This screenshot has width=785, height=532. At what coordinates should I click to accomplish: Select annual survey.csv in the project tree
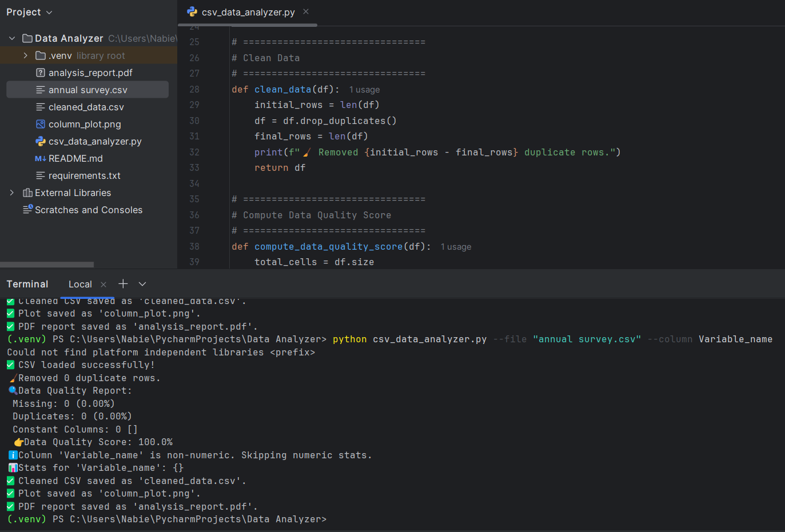(x=88, y=90)
